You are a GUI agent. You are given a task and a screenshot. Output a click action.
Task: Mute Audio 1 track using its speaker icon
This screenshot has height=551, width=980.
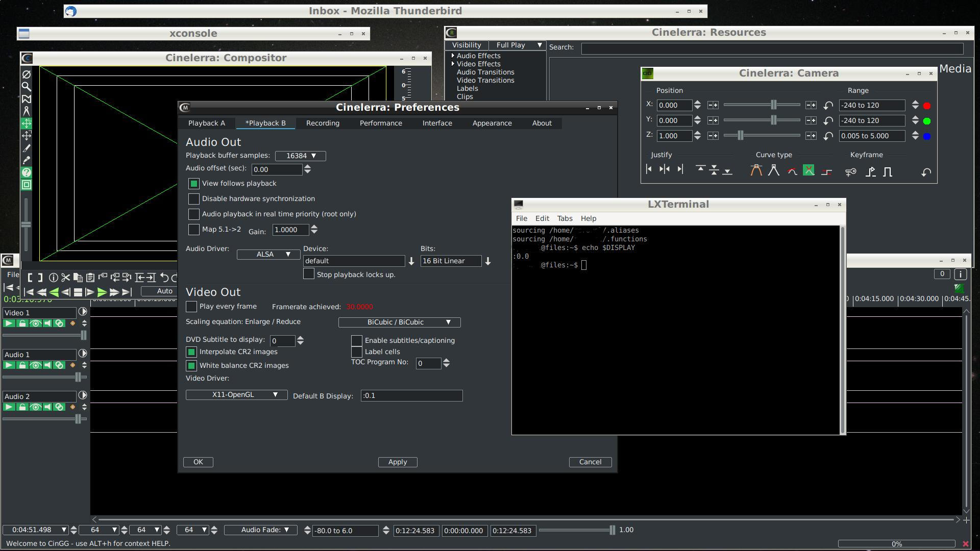coord(47,365)
